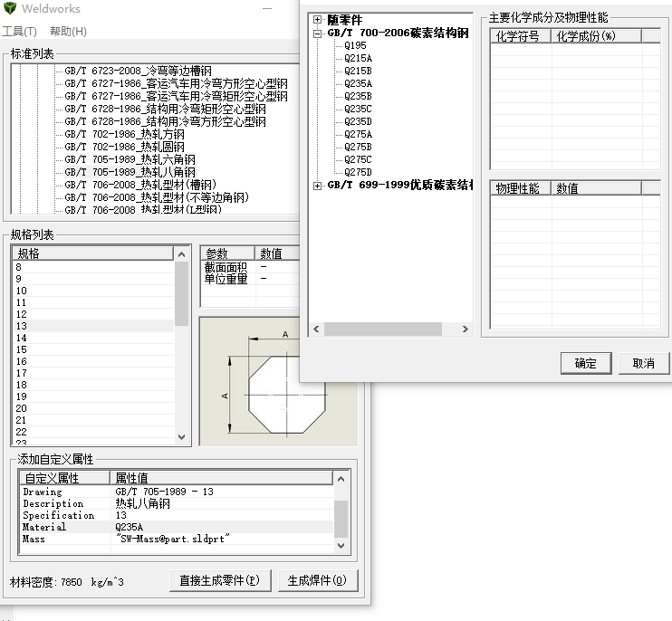
Task: Click the material tree horizontal scrollbar thumb
Action: click(x=383, y=329)
